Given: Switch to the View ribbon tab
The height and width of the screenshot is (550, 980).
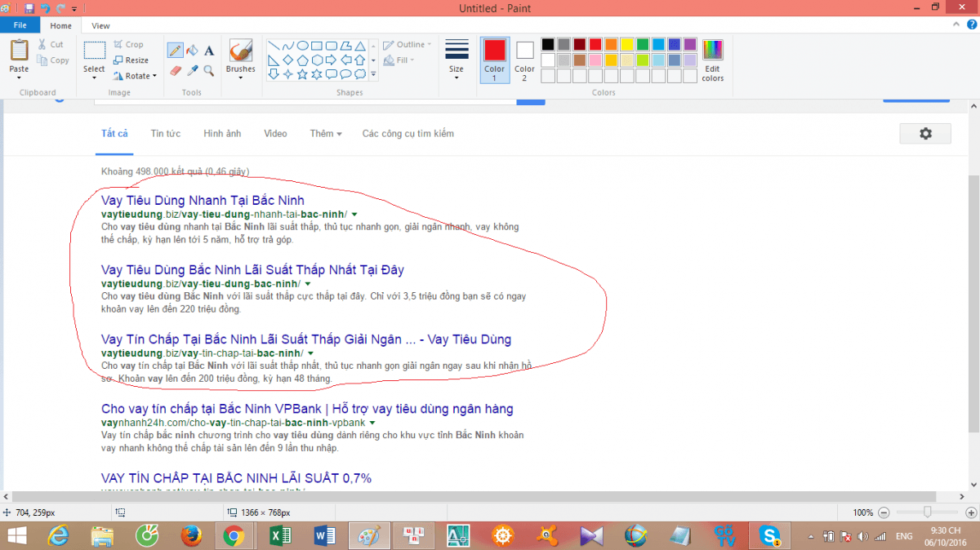Looking at the screenshot, I should (x=100, y=26).
